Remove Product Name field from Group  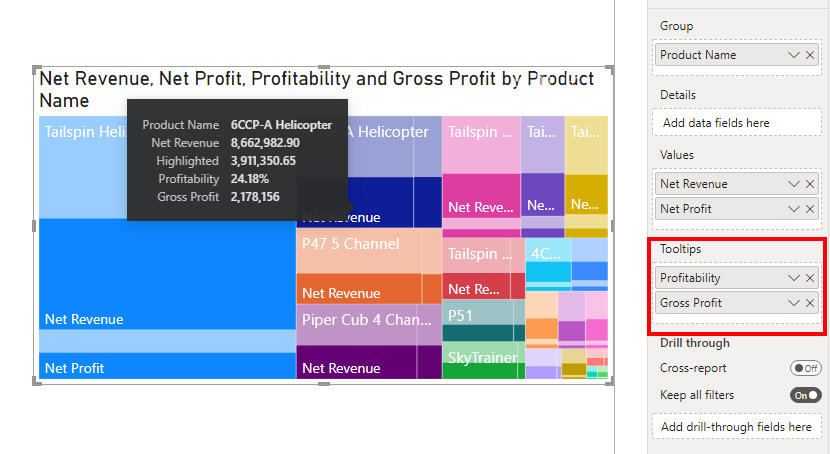810,55
